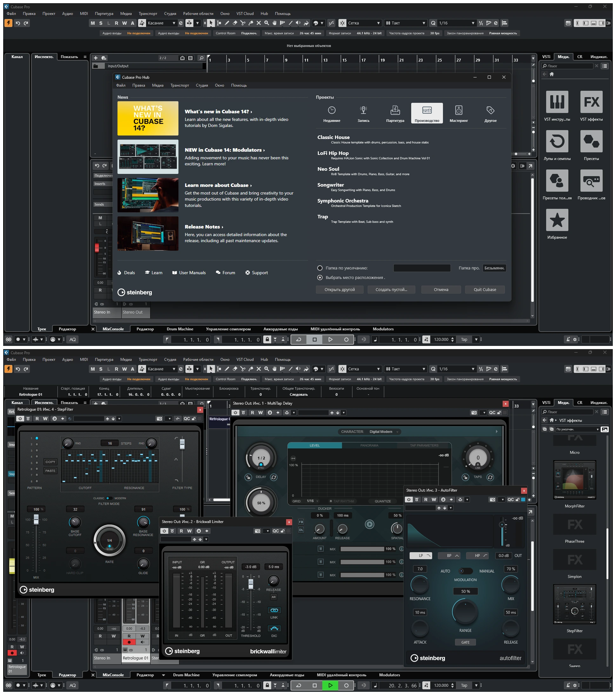Open MultiTap Delay side-chain routing dropdown arrow
This screenshot has height=695, width=616.
(x=294, y=413)
